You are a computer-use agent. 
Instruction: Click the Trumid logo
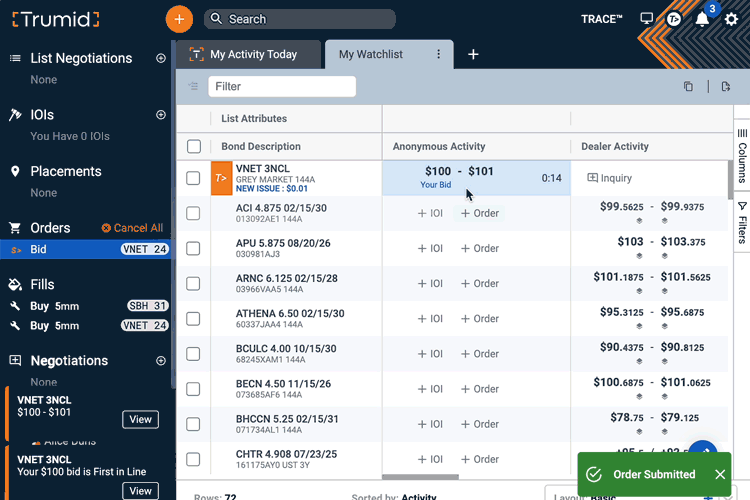56,20
